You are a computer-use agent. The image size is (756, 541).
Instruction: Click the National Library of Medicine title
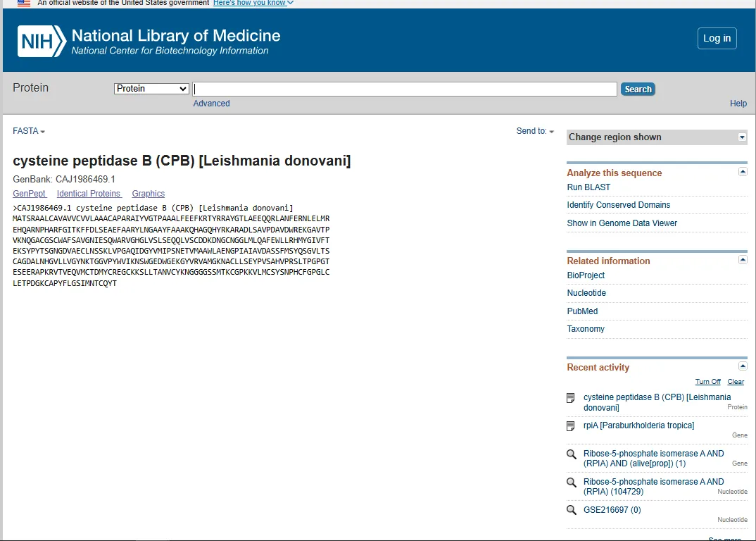(176, 36)
